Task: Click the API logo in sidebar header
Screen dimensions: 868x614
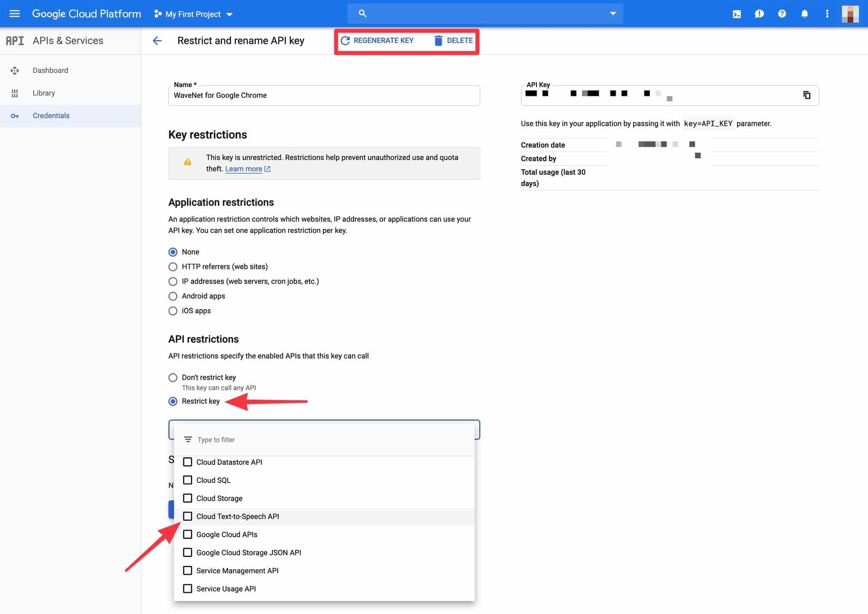Action: [x=15, y=40]
